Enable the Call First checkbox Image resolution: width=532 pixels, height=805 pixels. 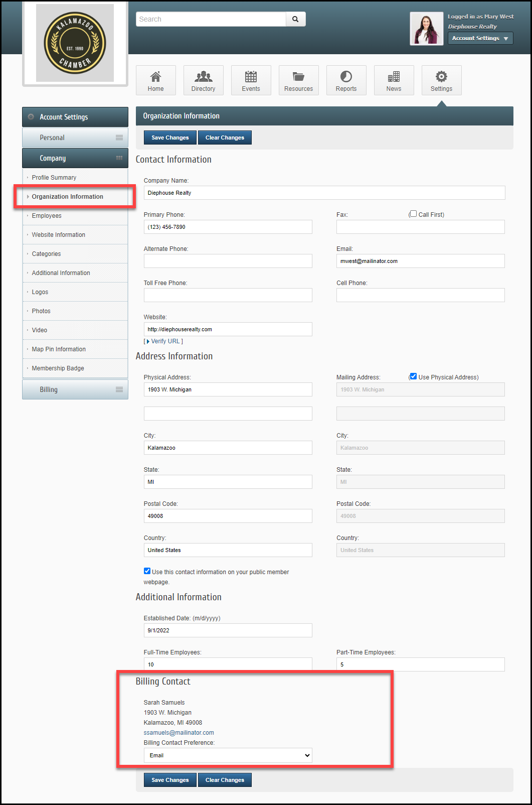click(x=413, y=214)
